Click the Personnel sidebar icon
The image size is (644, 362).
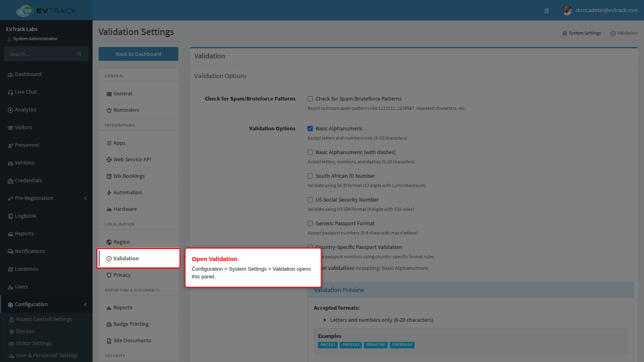(x=10, y=146)
